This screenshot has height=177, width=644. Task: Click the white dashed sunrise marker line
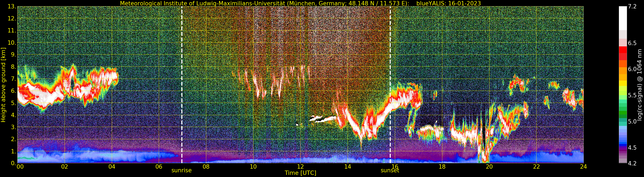[182, 85]
